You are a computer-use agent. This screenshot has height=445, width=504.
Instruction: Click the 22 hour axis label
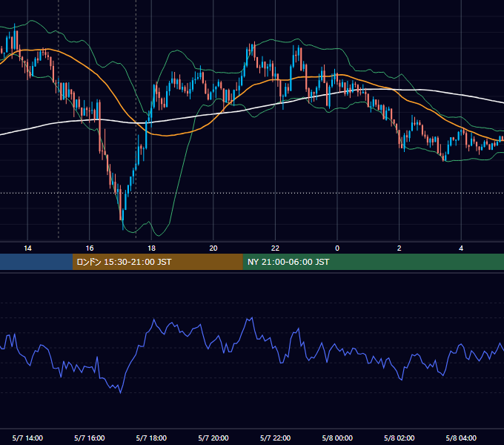[x=275, y=248]
